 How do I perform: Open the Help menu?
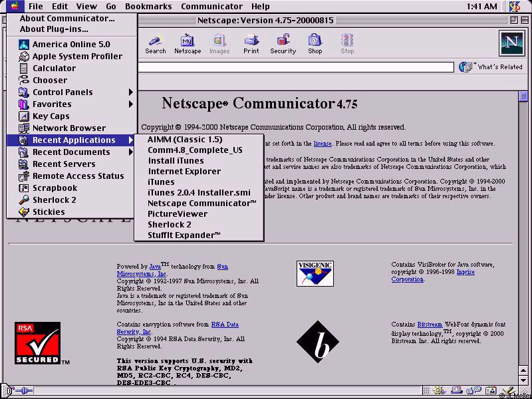[261, 7]
